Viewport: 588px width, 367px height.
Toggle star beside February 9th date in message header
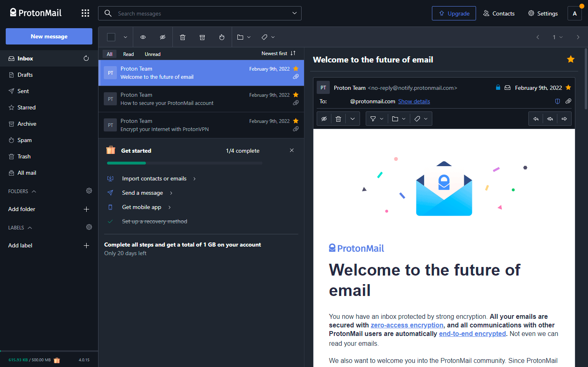click(x=568, y=87)
